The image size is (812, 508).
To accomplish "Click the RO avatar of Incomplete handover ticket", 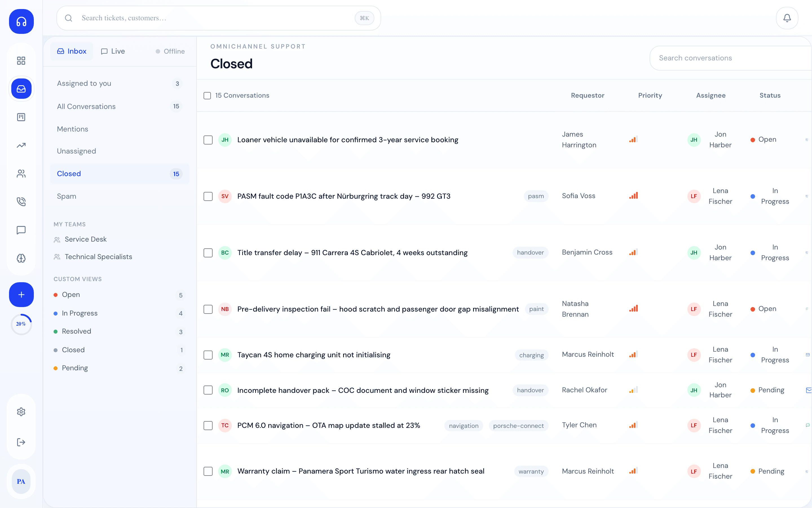I will tap(225, 390).
